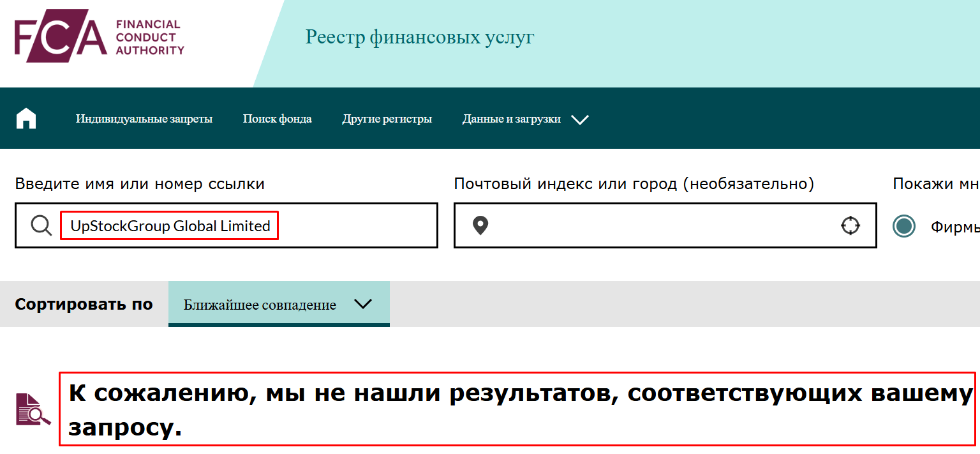The height and width of the screenshot is (454, 980).
Task: Go to Другие регистры
Action: click(x=387, y=119)
